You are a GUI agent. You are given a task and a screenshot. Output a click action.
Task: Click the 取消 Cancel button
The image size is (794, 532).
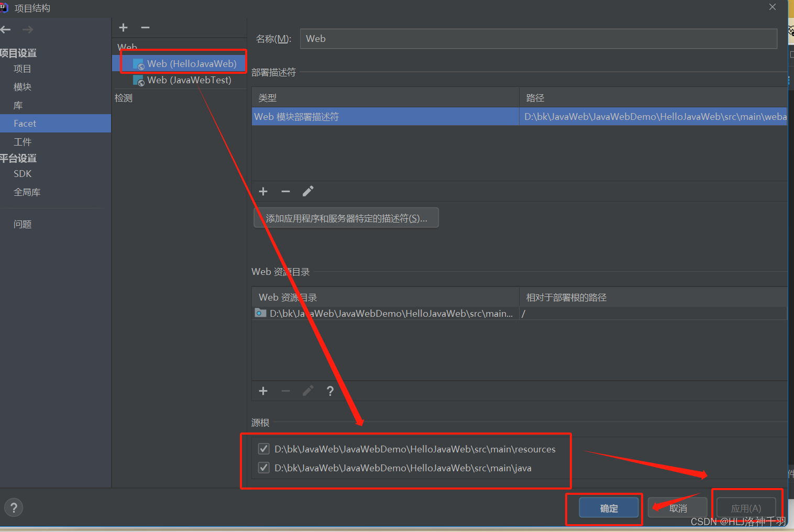pyautogui.click(x=678, y=508)
